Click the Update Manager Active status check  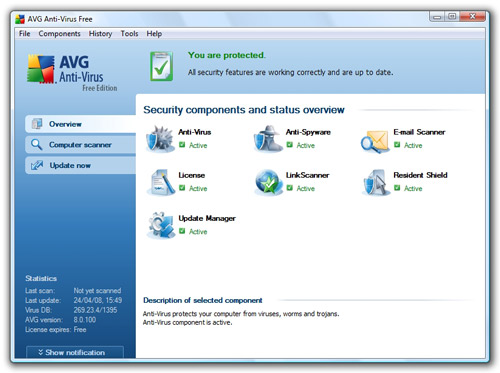[182, 231]
